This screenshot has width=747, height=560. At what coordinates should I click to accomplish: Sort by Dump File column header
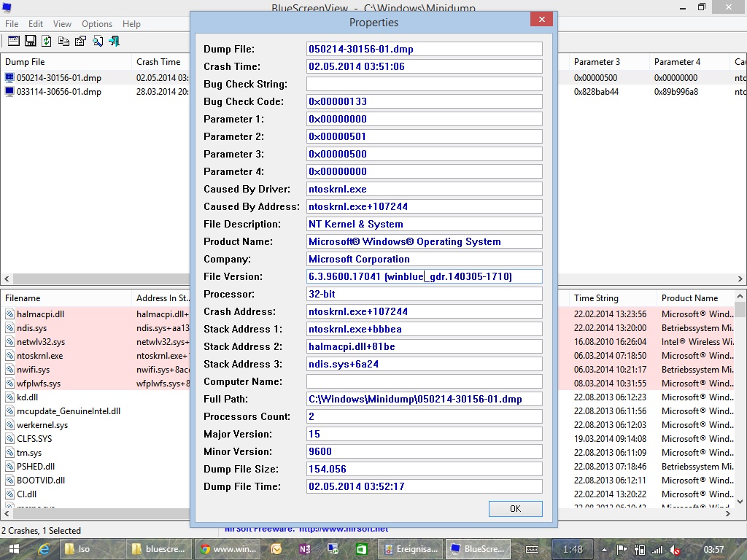pos(66,62)
